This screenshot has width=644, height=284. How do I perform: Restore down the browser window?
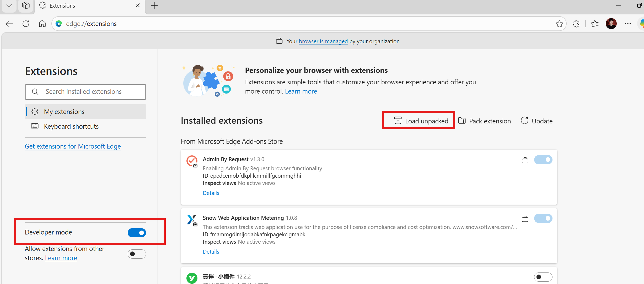pyautogui.click(x=639, y=6)
